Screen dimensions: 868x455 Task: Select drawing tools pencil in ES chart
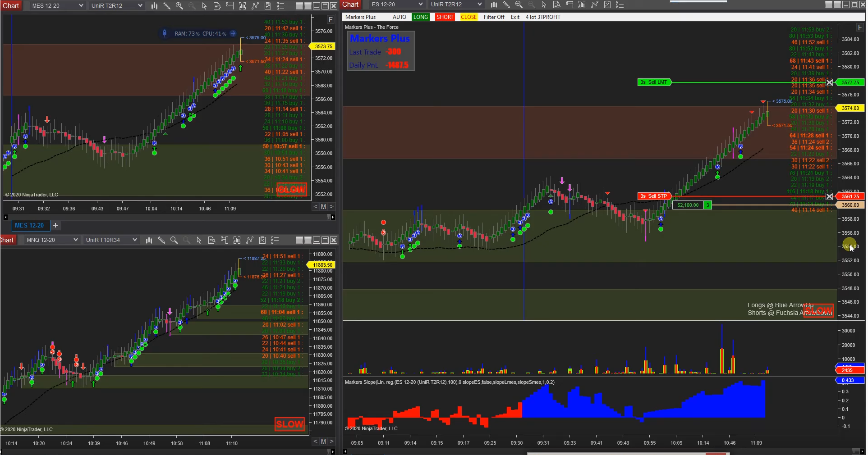coord(506,5)
